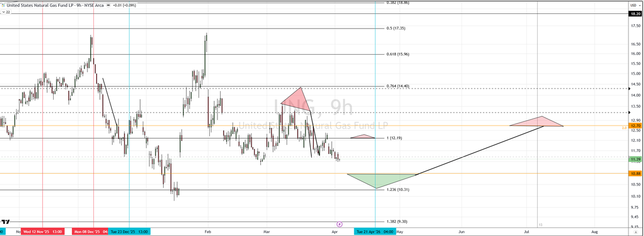
Task: Click the May label on the time axis
Action: [x=399, y=231]
